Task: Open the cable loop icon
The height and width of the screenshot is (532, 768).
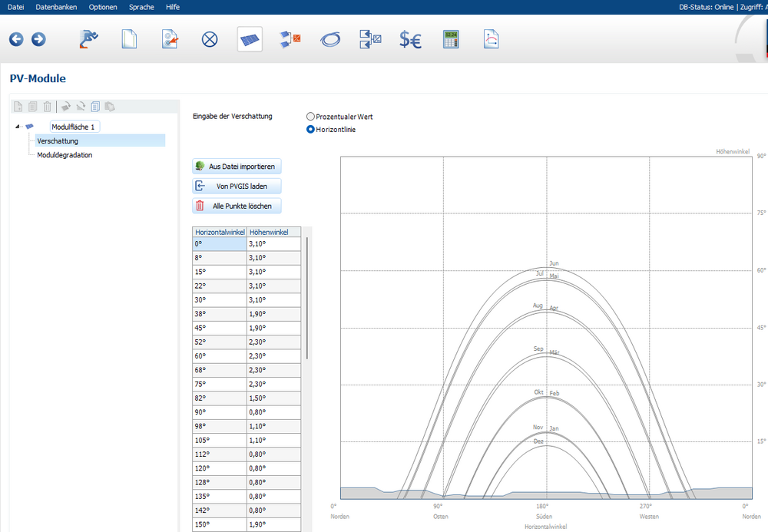Action: (x=330, y=39)
